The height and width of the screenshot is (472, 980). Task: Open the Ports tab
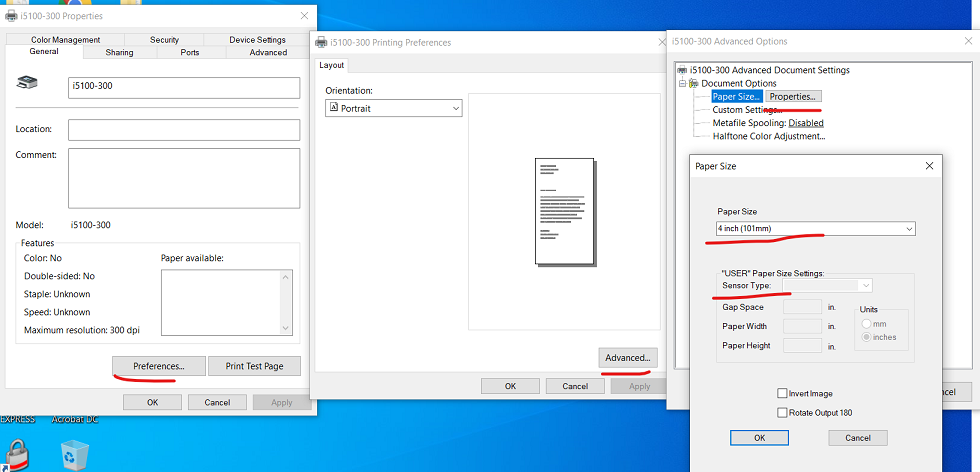190,52
